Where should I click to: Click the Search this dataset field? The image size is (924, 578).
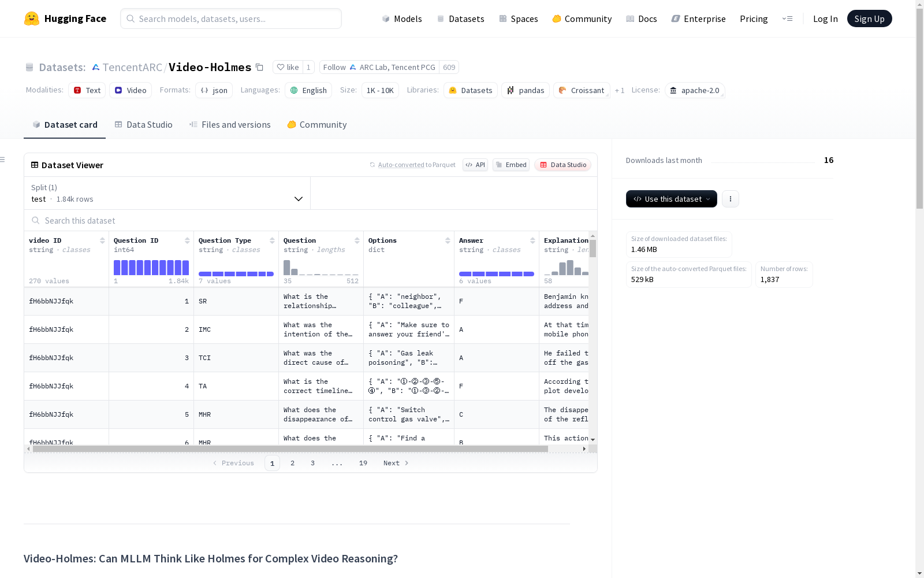311,220
